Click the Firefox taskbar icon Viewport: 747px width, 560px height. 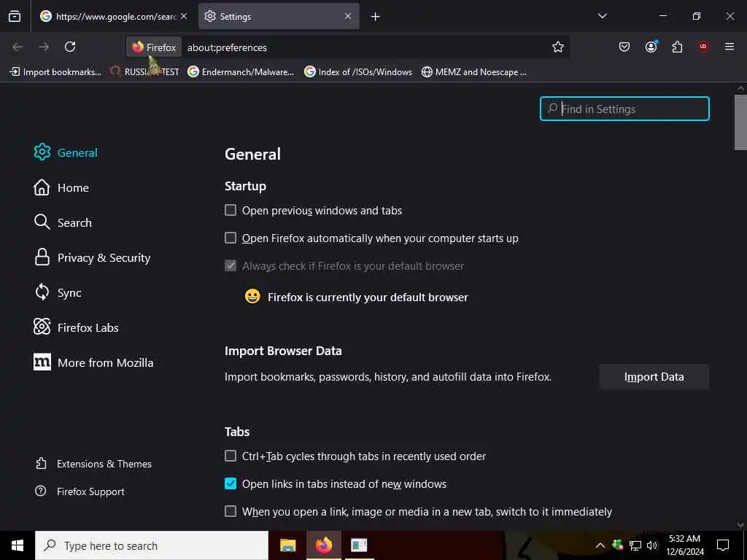(323, 545)
